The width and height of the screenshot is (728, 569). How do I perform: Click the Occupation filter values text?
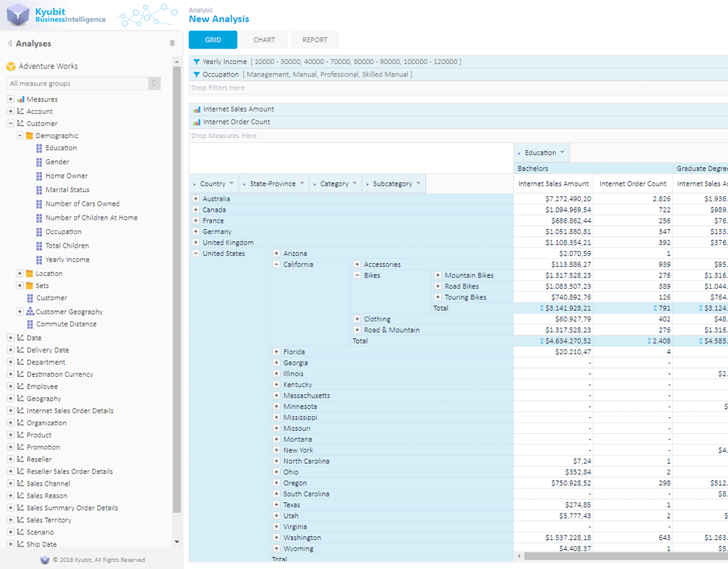pos(327,74)
